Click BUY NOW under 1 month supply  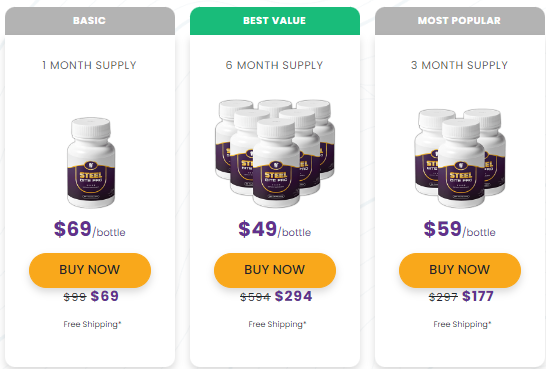(x=90, y=270)
